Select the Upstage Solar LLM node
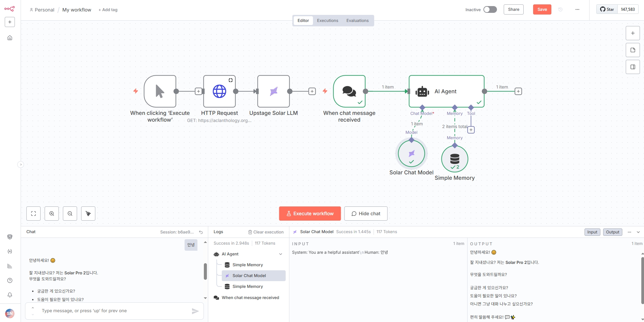Viewport: 644px width, 322px height. pyautogui.click(x=273, y=91)
